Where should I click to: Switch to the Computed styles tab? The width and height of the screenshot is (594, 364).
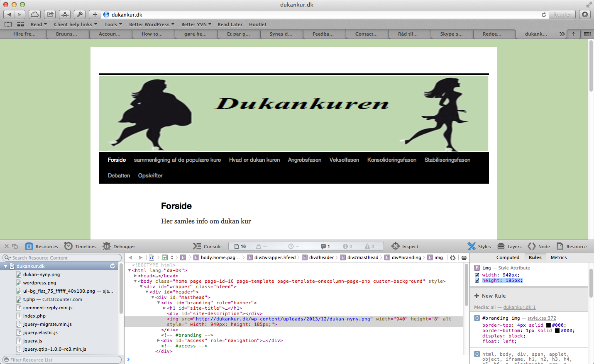pyautogui.click(x=507, y=257)
